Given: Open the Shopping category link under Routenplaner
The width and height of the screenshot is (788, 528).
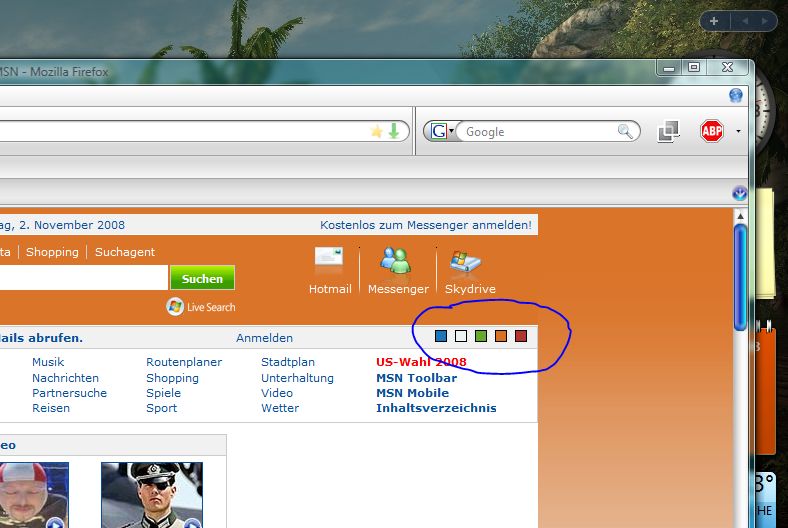Looking at the screenshot, I should coord(172,378).
